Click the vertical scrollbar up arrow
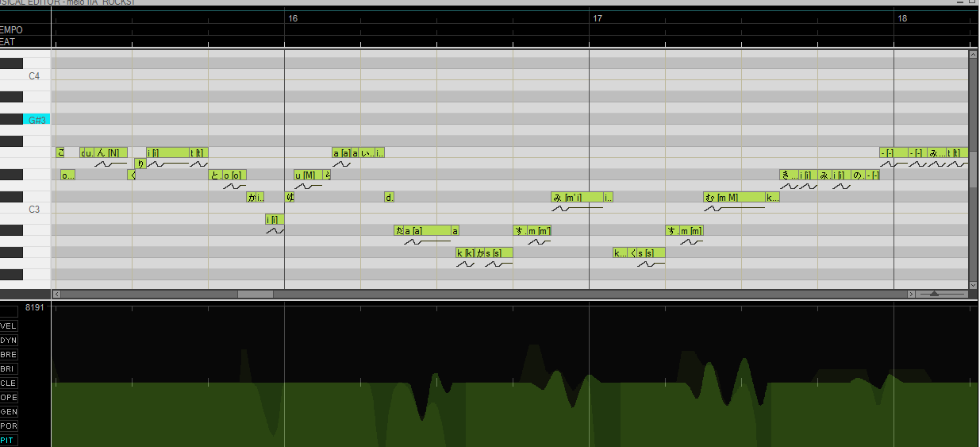Viewport: 980px width, 447px height. tap(973, 55)
